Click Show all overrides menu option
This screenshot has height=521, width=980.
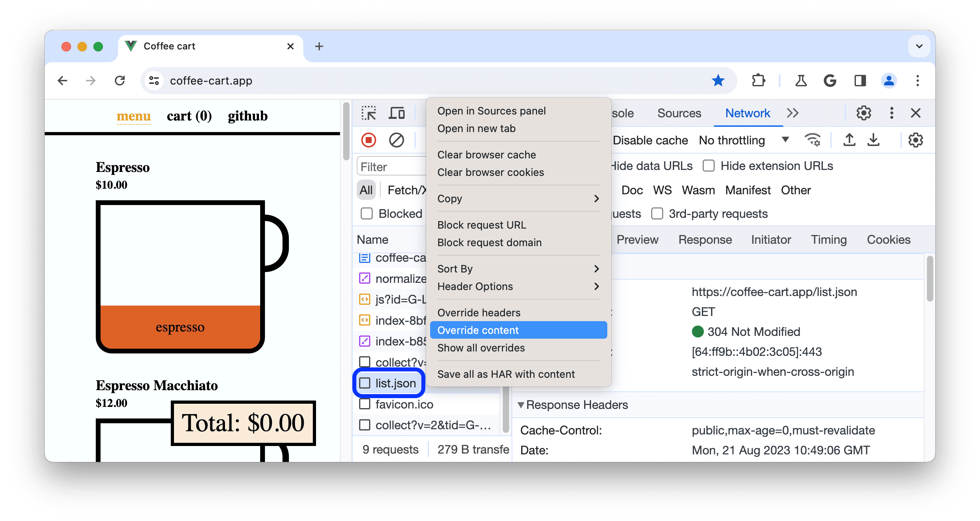click(480, 347)
